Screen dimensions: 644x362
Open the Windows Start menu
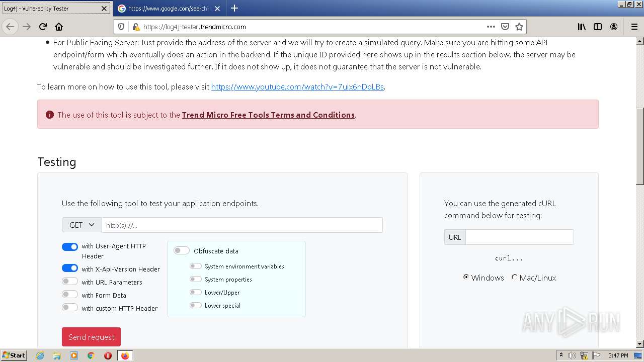click(x=14, y=355)
